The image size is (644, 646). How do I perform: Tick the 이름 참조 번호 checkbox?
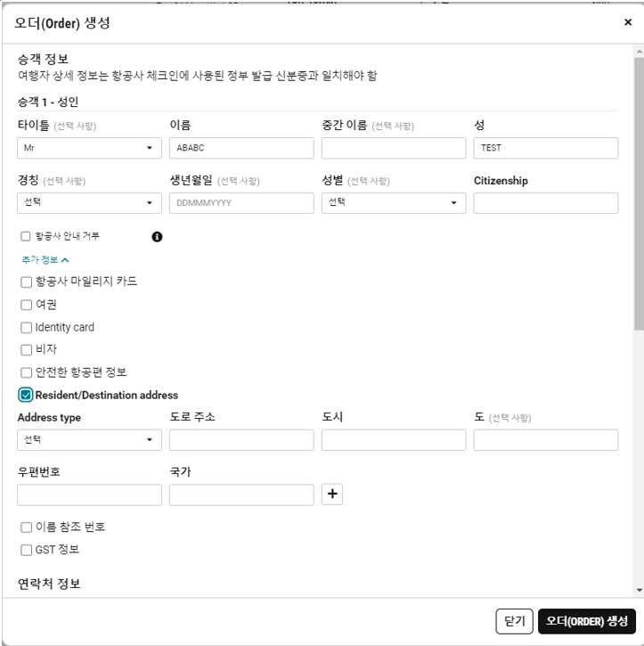[26, 527]
